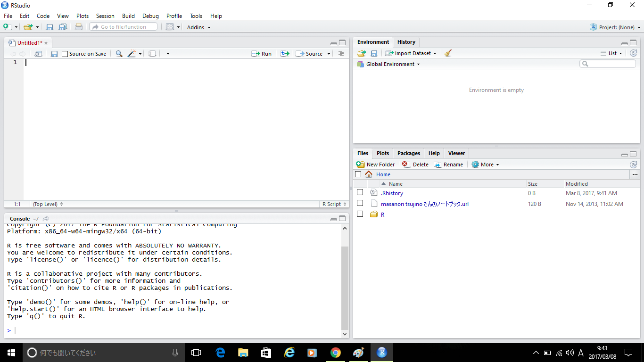The height and width of the screenshot is (362, 644).
Task: Open the .Rhistory file link
Action: pyautogui.click(x=392, y=193)
